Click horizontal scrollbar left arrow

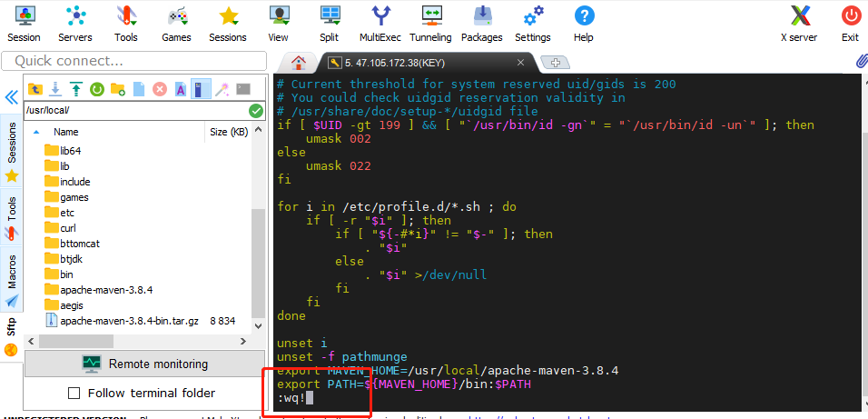(32, 341)
